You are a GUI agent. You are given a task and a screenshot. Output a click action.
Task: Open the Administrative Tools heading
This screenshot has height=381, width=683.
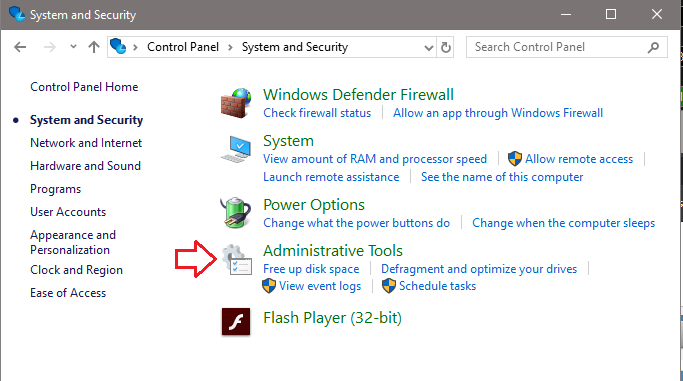coord(333,251)
